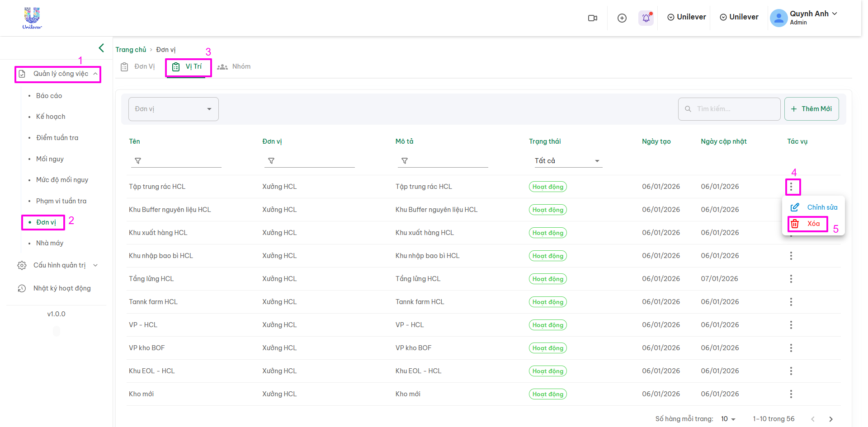Expand the Cấu hình quản trị menu

coord(58,265)
